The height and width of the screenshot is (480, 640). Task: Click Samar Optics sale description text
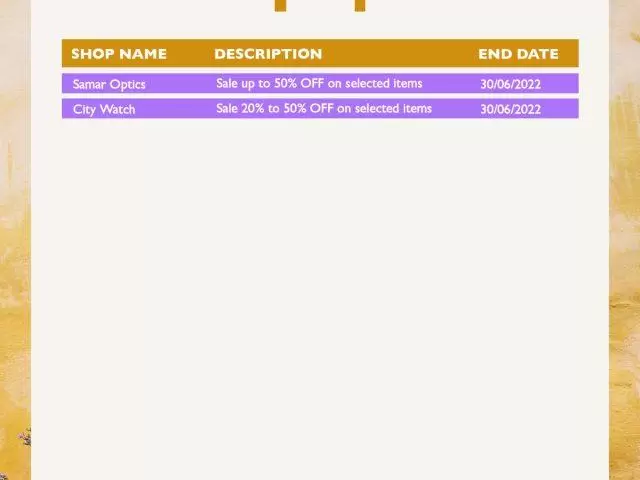tap(319, 83)
